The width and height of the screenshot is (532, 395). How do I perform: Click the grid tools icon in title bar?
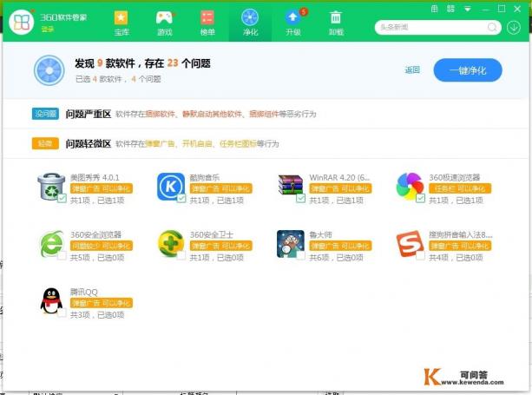click(x=450, y=9)
